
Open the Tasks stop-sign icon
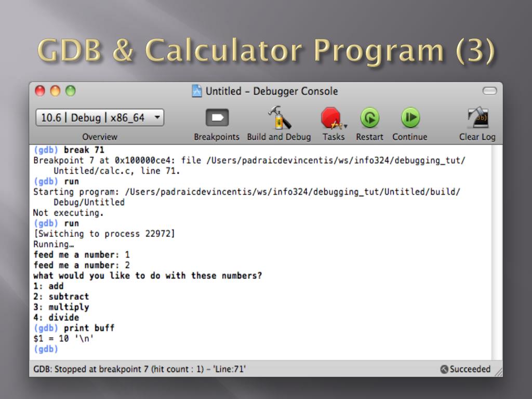pyautogui.click(x=331, y=118)
